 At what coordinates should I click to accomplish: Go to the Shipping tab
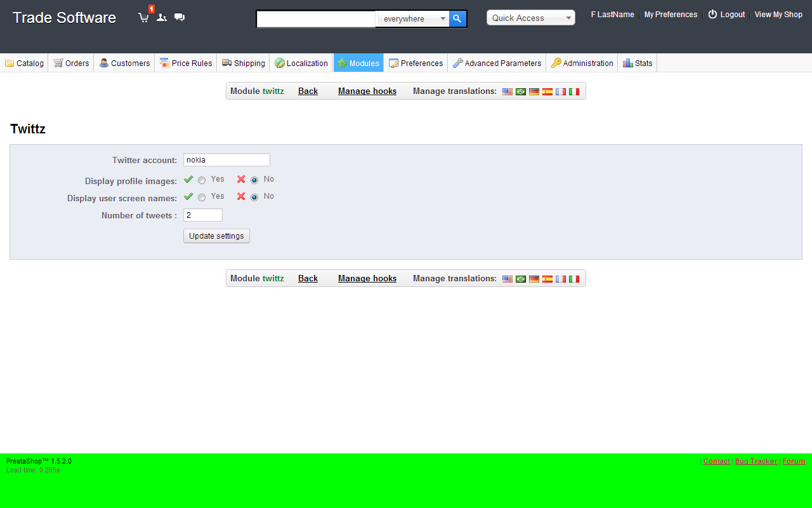[x=244, y=63]
